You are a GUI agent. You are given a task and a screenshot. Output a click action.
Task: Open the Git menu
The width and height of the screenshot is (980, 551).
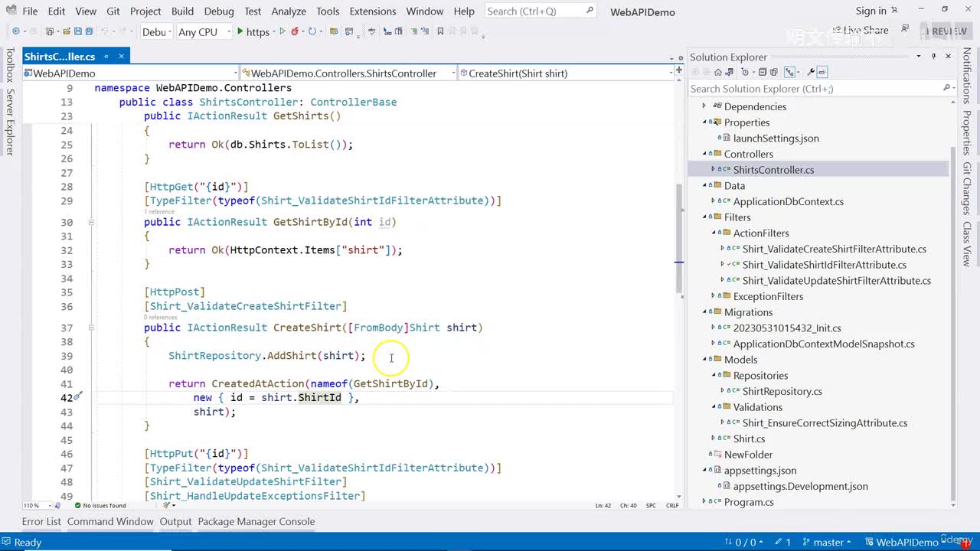click(x=113, y=11)
